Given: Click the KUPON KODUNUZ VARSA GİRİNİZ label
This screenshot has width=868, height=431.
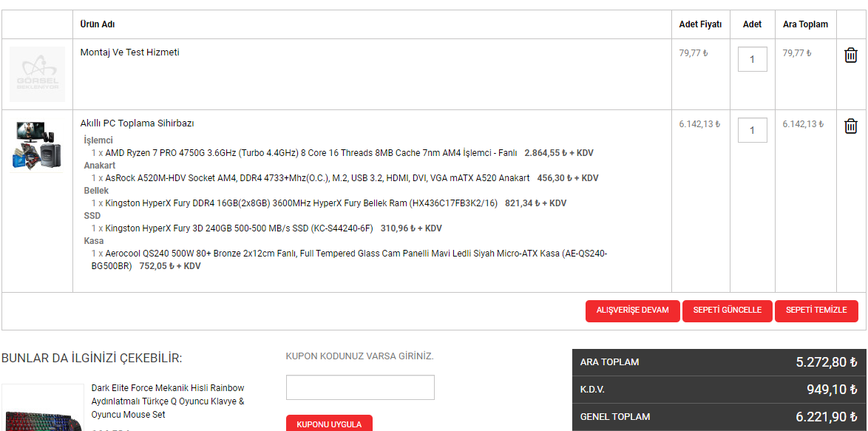Looking at the screenshot, I should point(360,356).
